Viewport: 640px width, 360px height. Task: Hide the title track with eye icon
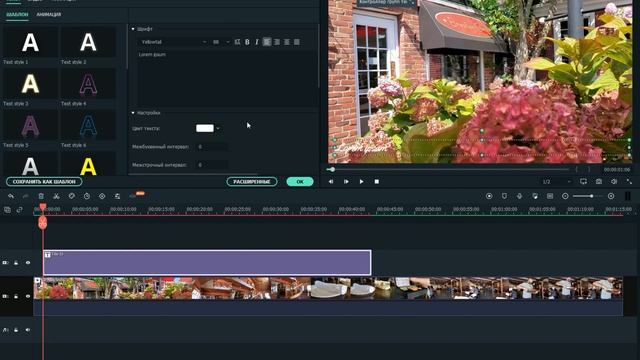[28, 263]
